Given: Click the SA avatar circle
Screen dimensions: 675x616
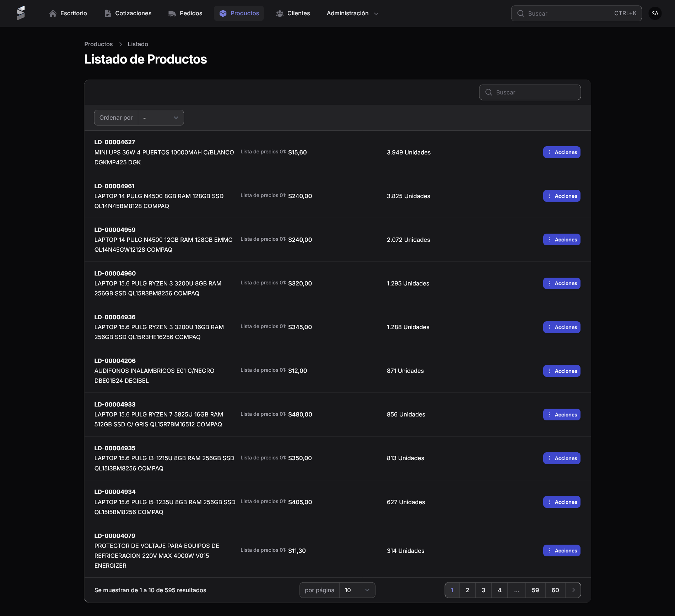Looking at the screenshot, I should click(655, 13).
